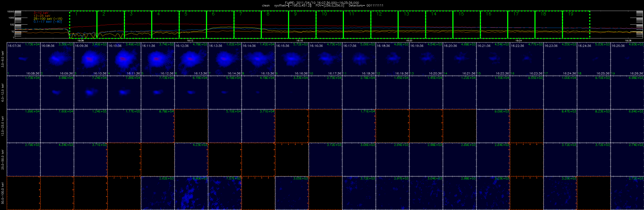
Task: Click the 'Detectors= 001111111' header text
Action: pyautogui.click(x=366, y=6)
